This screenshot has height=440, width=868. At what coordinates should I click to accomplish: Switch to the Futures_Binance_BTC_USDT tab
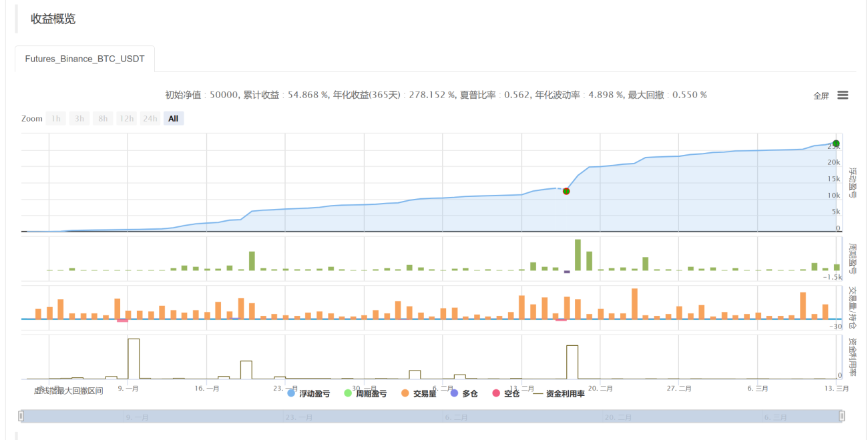(x=85, y=59)
